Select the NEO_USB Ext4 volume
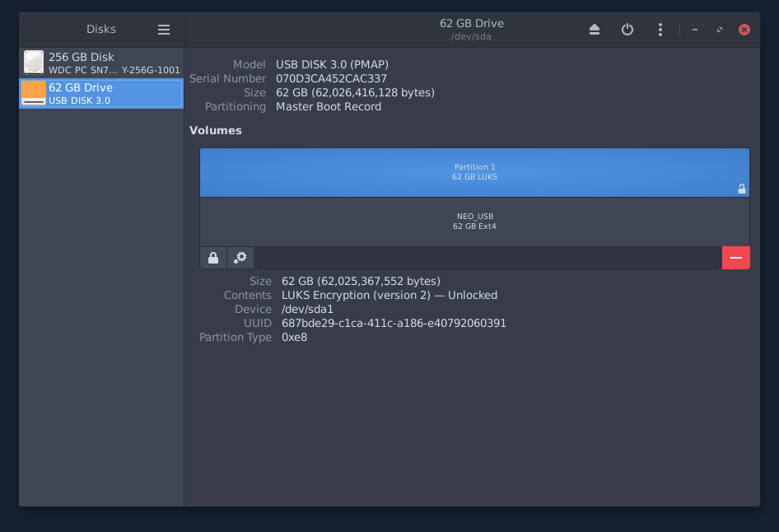779x532 pixels. [474, 222]
